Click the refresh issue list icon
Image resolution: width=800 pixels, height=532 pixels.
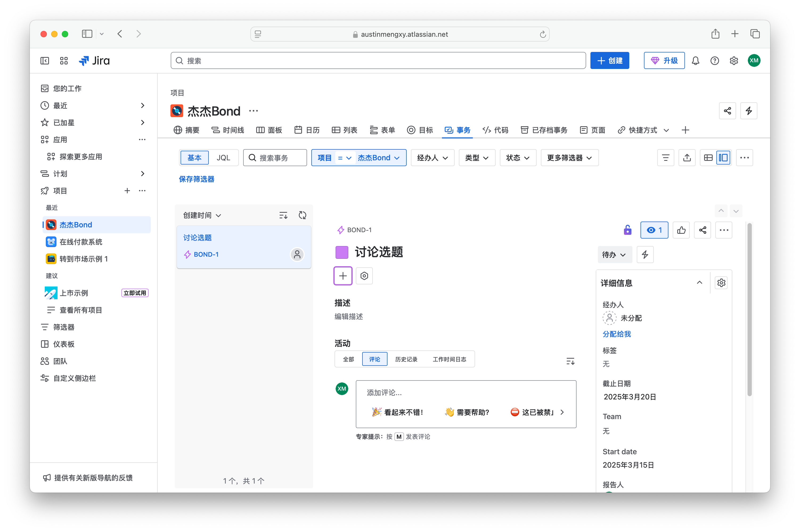[302, 215]
